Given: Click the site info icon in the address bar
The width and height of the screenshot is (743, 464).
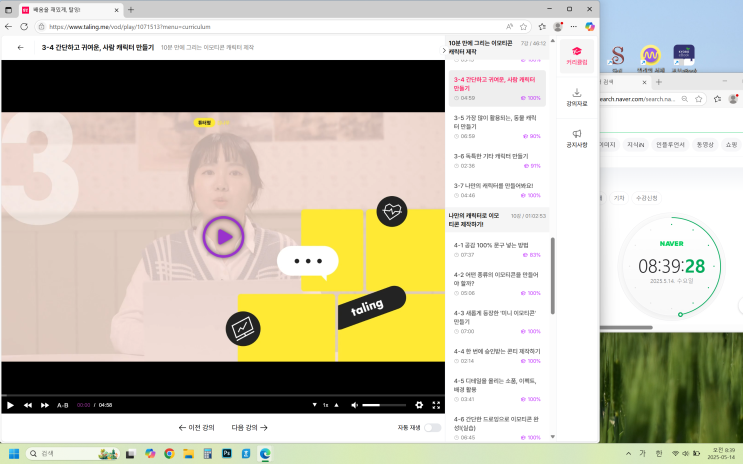Looking at the screenshot, I should [x=42, y=27].
